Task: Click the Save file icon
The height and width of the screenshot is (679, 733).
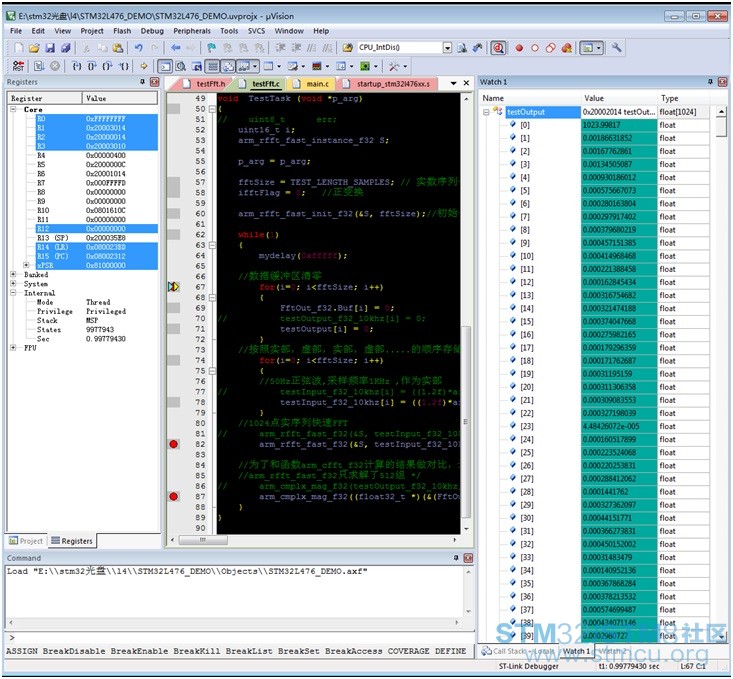Action: (x=50, y=48)
